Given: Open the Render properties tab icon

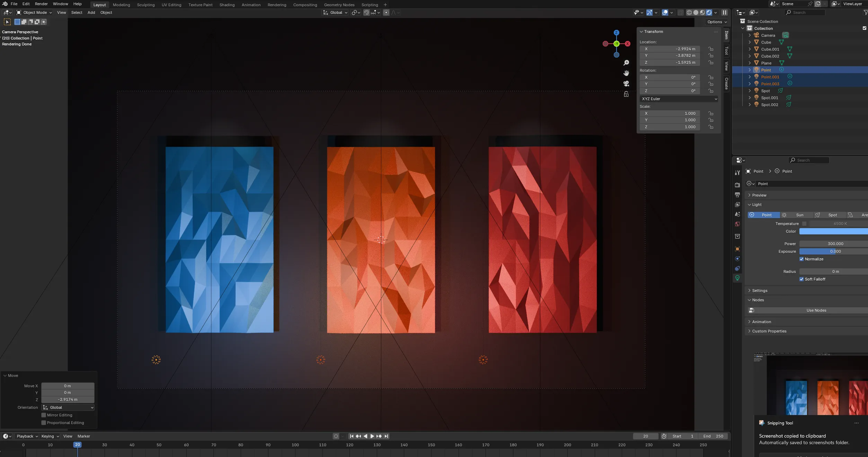Looking at the screenshot, I should point(737,185).
